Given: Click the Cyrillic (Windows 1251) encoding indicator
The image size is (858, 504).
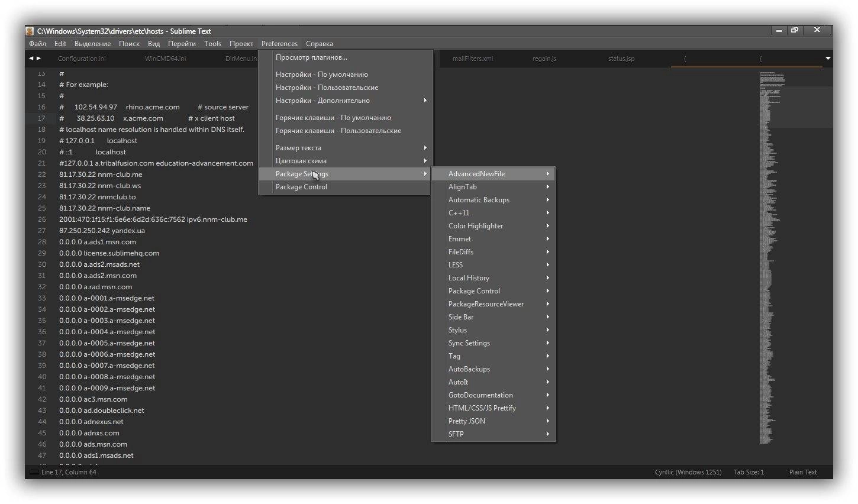Looking at the screenshot, I should point(688,472).
